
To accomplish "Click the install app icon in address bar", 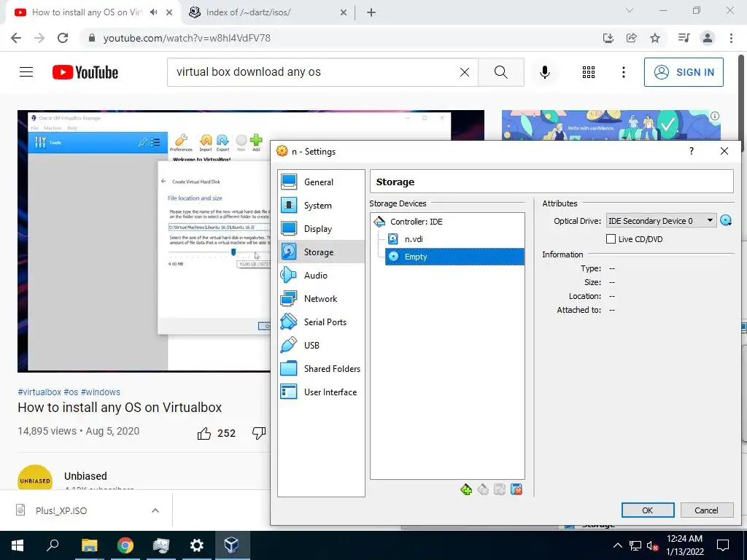I will (608, 38).
